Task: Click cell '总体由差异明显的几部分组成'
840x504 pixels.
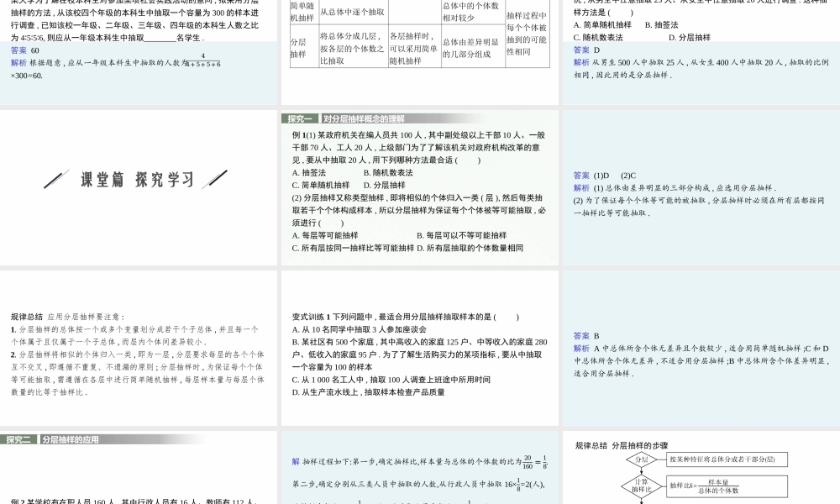Action: pyautogui.click(x=471, y=48)
